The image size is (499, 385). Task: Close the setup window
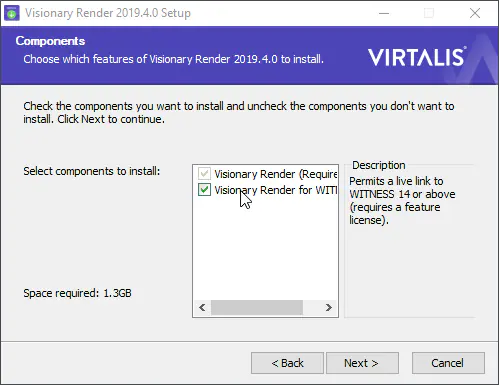(475, 13)
